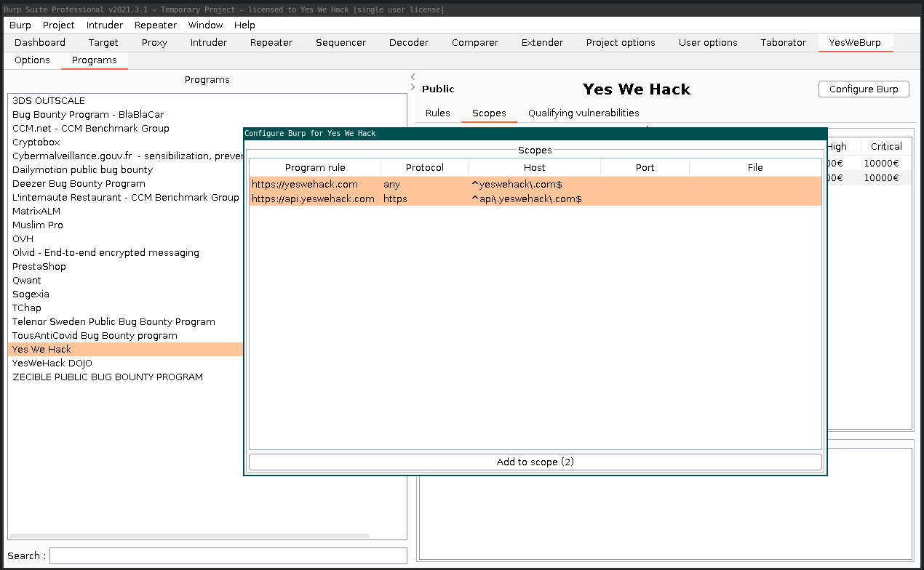924x570 pixels.
Task: Click the 'any' protocol cell
Action: (425, 185)
